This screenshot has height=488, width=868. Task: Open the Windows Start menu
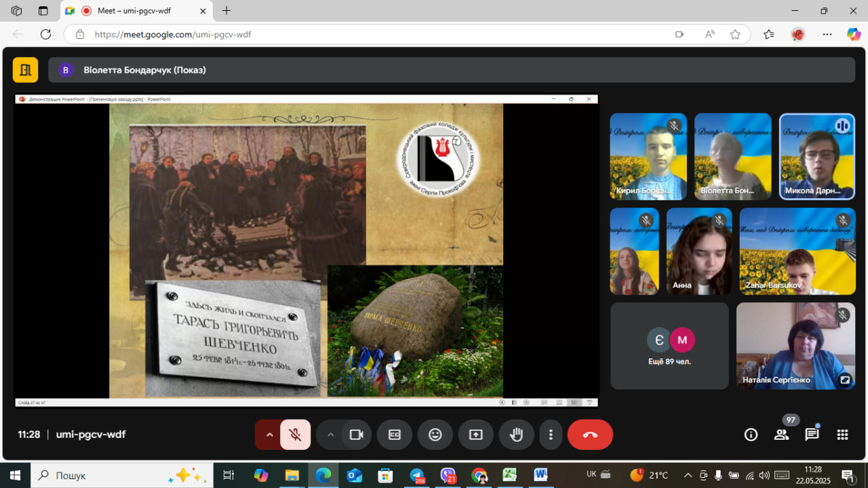click(x=14, y=475)
